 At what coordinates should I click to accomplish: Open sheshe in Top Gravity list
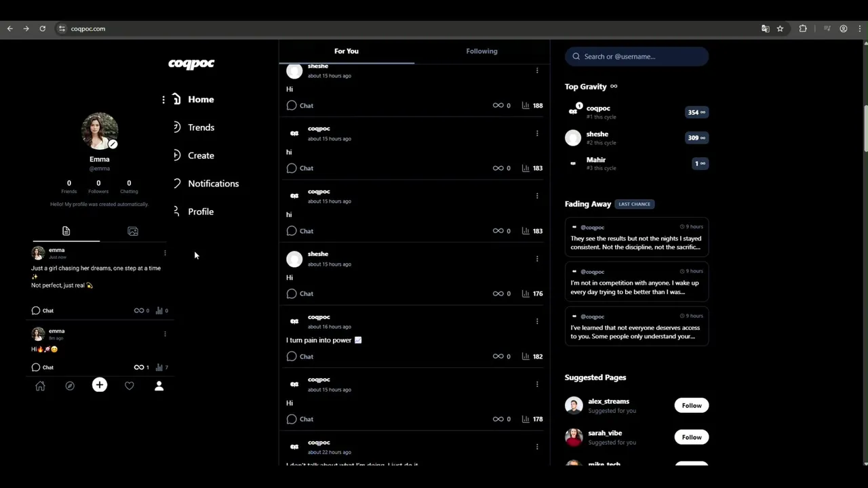[x=637, y=138]
